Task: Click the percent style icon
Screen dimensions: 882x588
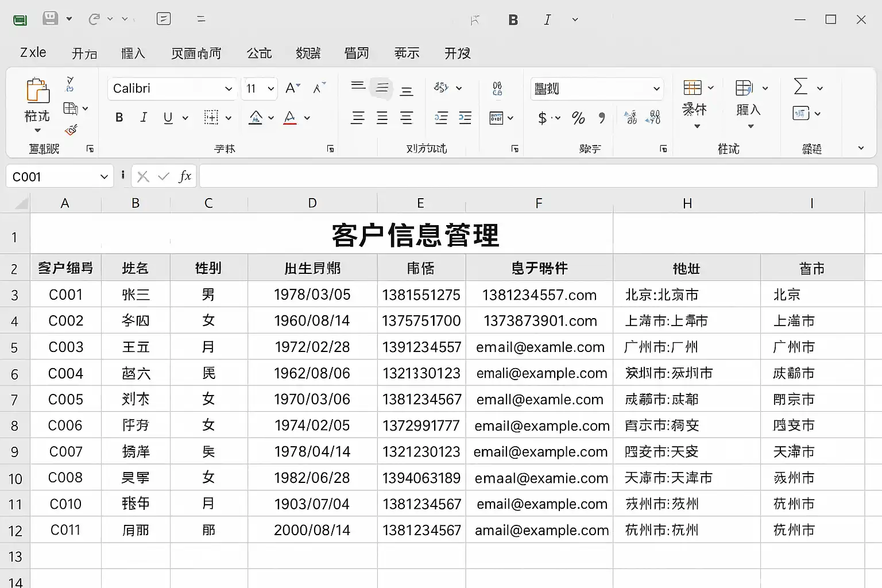Action: coord(578,118)
